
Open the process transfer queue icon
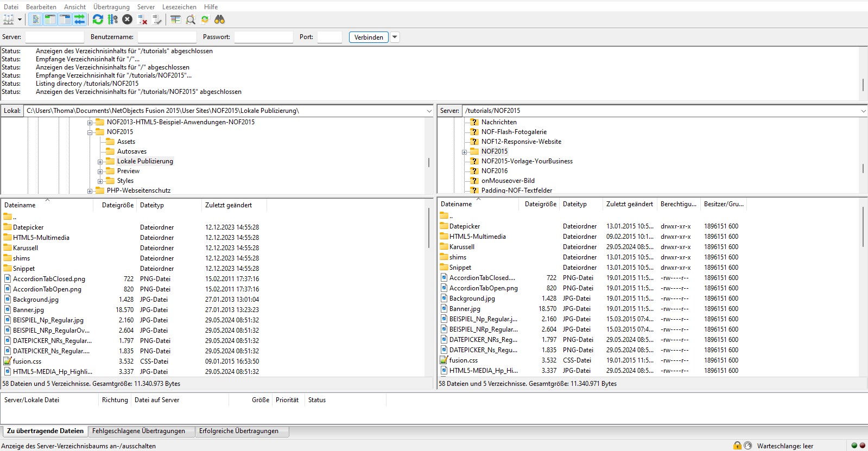(x=112, y=20)
